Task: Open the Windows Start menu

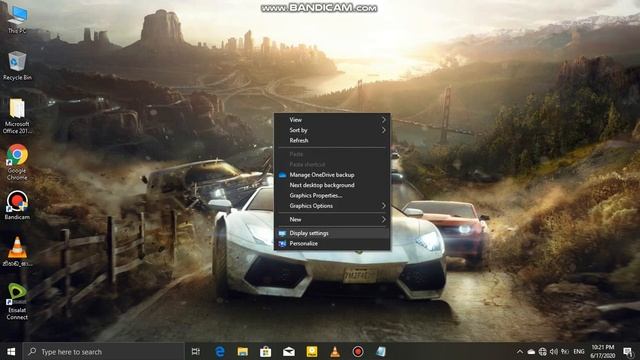Action: pyautogui.click(x=11, y=351)
